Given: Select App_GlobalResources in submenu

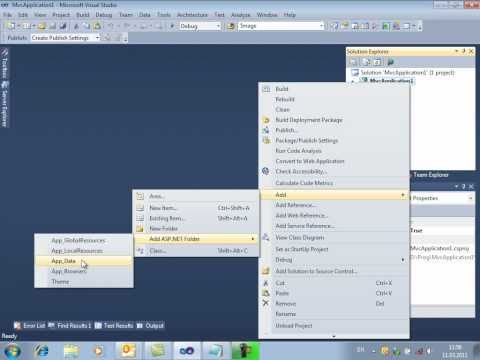Looking at the screenshot, I should [84, 240].
